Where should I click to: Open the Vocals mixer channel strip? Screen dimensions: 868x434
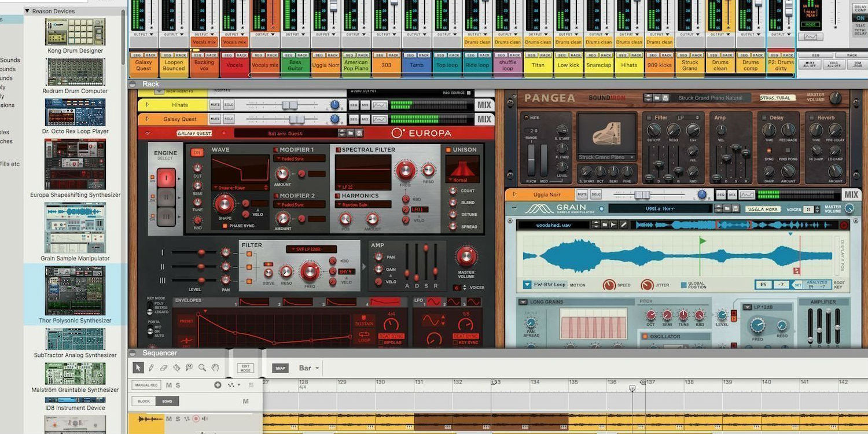coord(234,65)
